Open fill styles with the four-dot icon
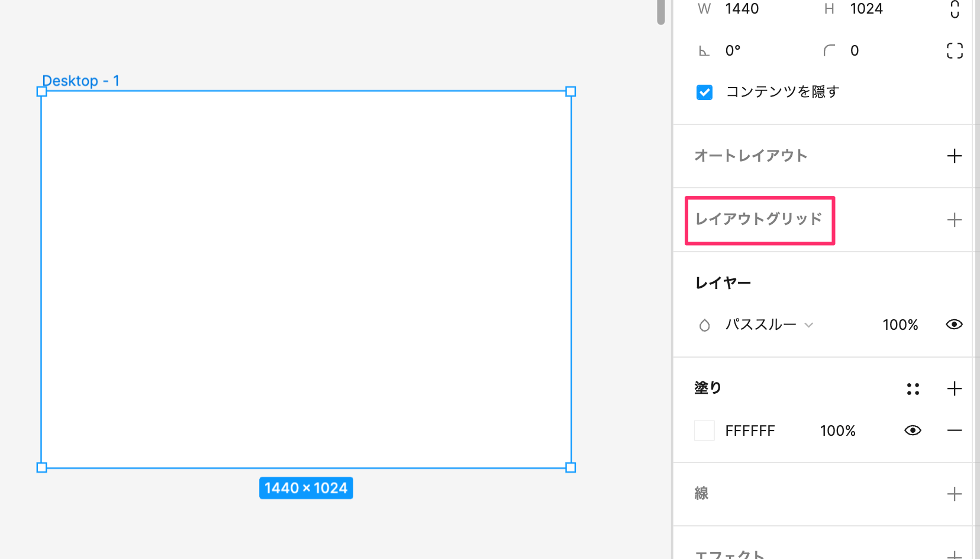 tap(913, 389)
